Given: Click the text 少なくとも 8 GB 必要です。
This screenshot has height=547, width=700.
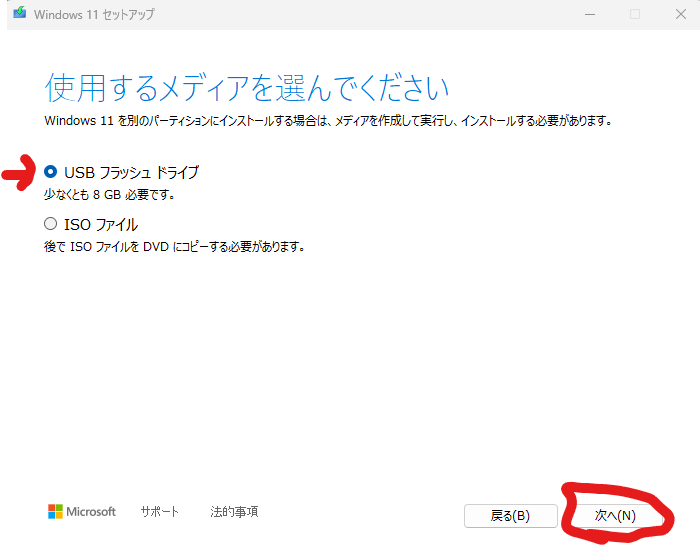Looking at the screenshot, I should (x=110, y=195).
